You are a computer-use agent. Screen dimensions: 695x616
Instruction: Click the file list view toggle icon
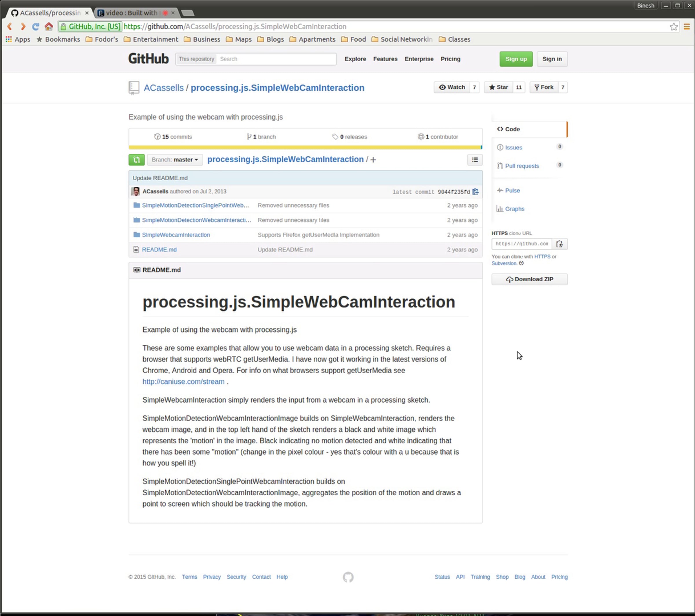coord(475,160)
